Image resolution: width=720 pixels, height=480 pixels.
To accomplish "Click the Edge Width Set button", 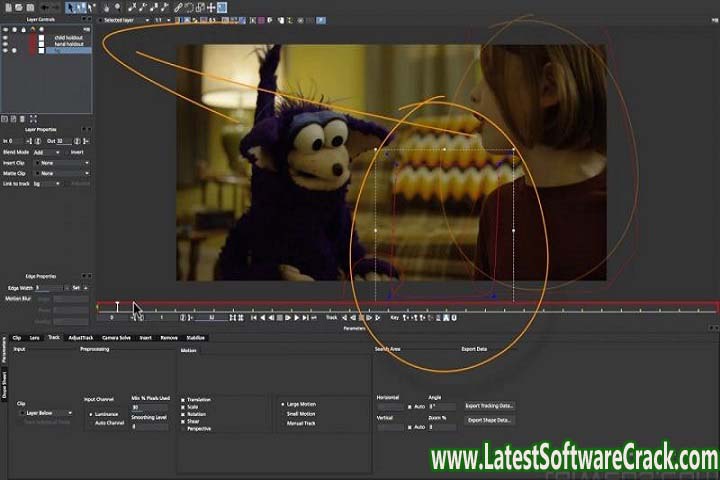I will [x=76, y=288].
